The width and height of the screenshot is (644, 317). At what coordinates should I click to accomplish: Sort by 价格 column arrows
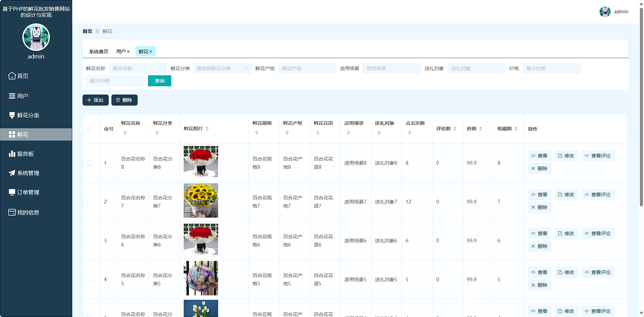pyautogui.click(x=481, y=129)
